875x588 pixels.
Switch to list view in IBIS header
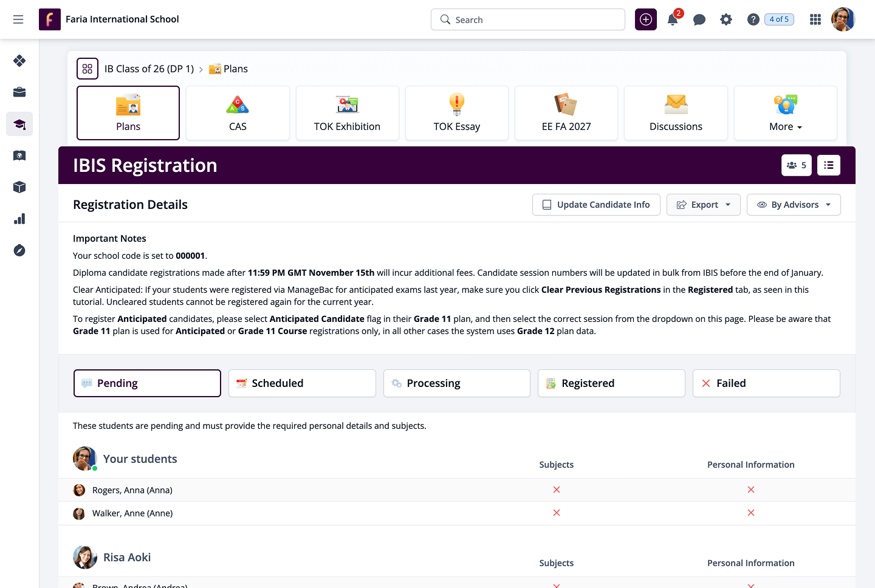tap(829, 165)
